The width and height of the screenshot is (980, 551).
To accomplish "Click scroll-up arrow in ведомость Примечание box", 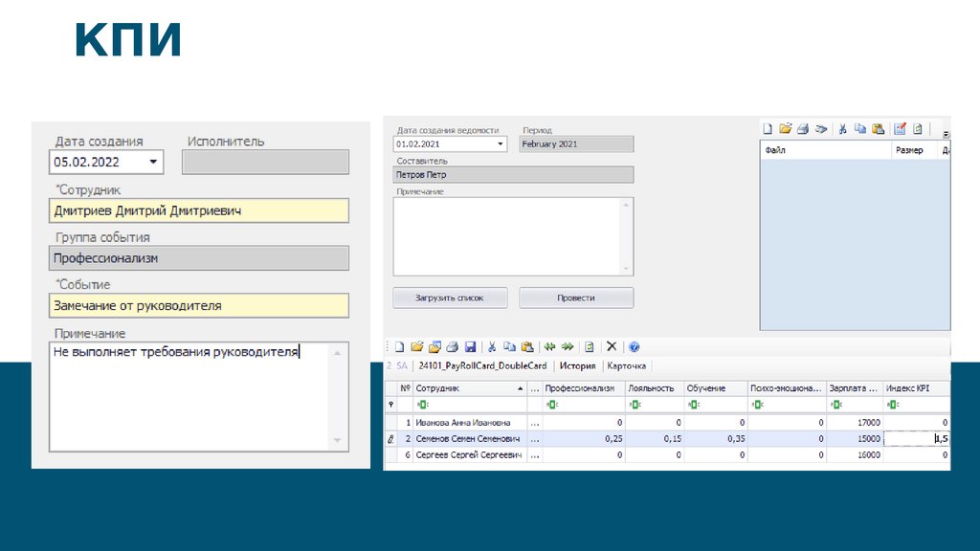I will [x=626, y=205].
